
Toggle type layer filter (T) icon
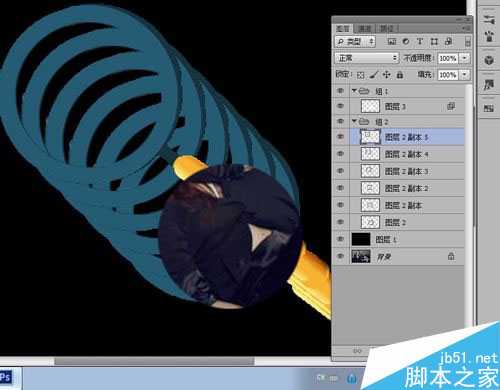pos(420,42)
